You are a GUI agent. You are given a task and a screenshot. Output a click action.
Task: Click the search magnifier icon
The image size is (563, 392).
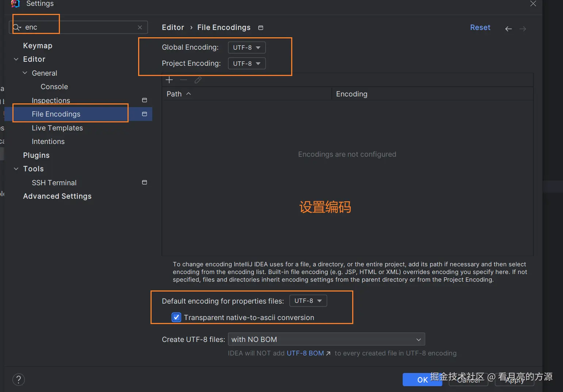coord(17,27)
